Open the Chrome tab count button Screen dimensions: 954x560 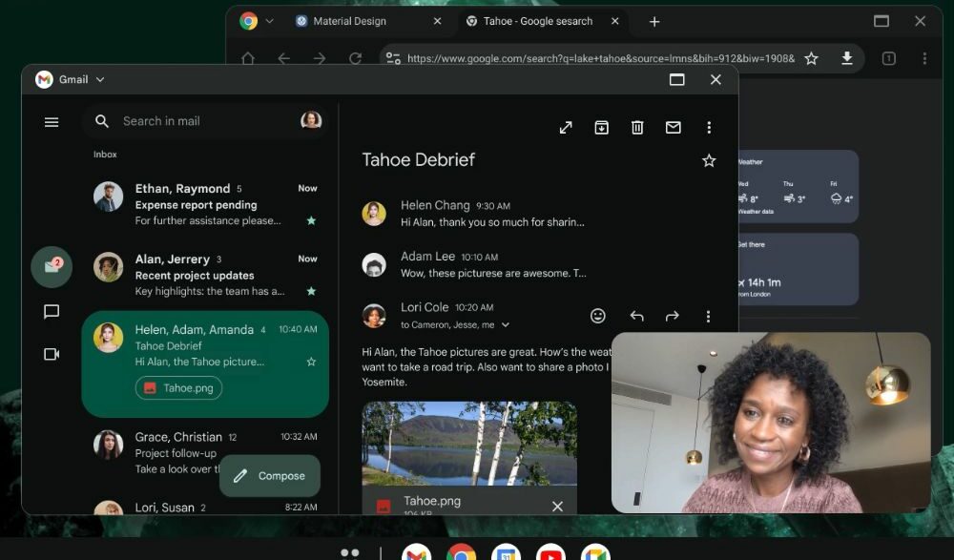tap(888, 58)
